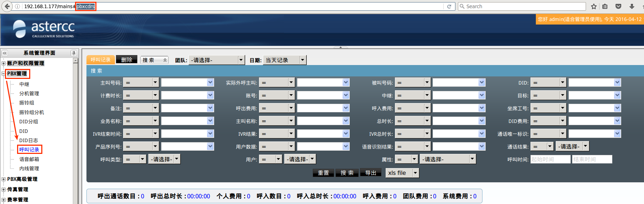The height and width of the screenshot is (204, 644).
Task: Click the browser back arrow button
Action: pos(7,6)
